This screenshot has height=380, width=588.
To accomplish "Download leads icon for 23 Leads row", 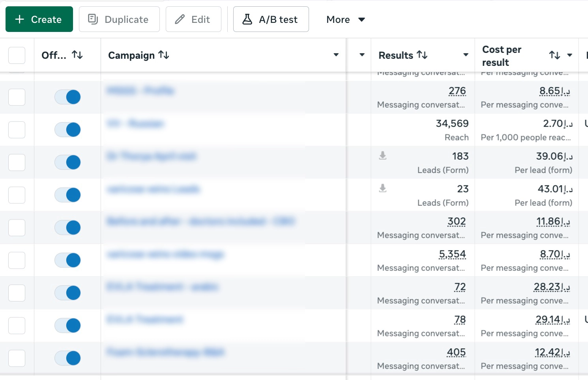I will (x=383, y=188).
